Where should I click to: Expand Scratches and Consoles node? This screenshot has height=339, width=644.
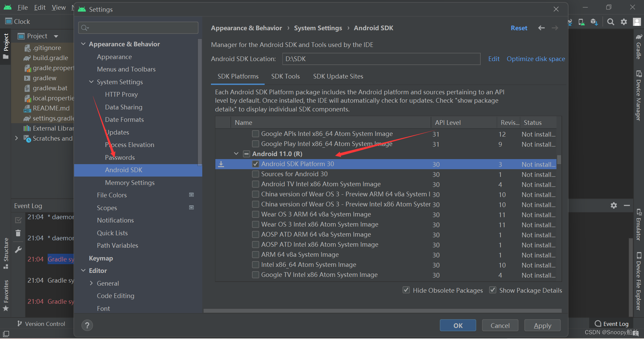click(x=16, y=138)
